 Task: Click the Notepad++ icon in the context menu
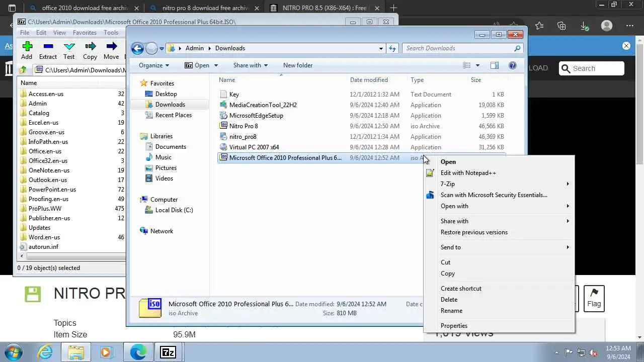[430, 173]
